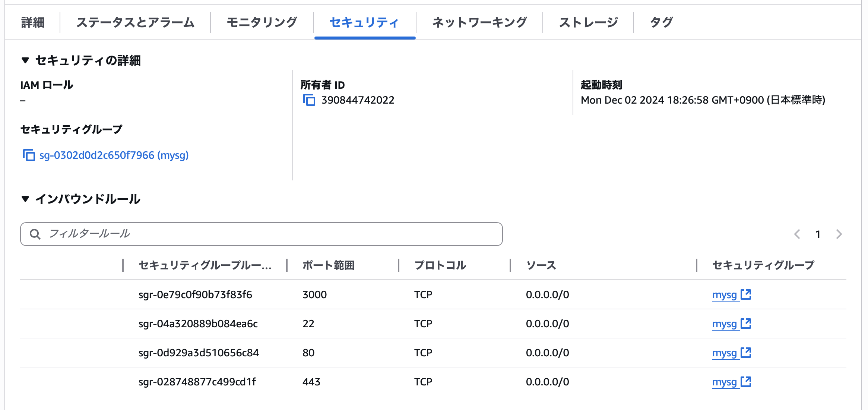The height and width of the screenshot is (410, 868).
Task: Click external link icon in port 22 row
Action: [746, 324]
